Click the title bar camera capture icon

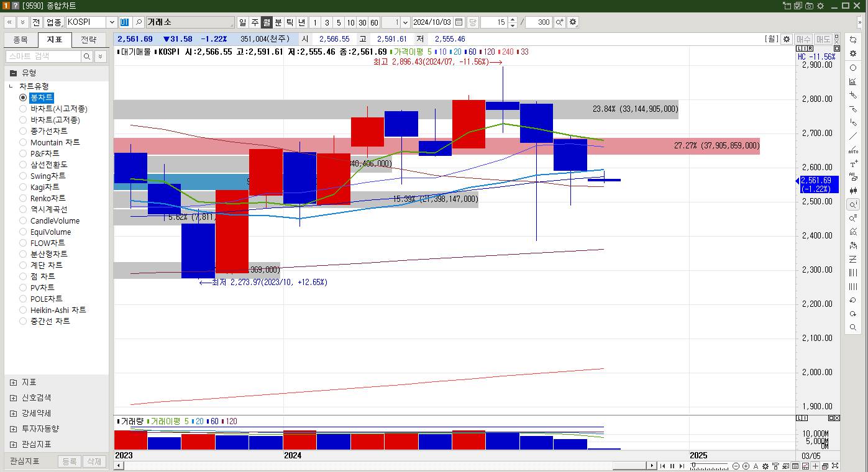(809, 6)
